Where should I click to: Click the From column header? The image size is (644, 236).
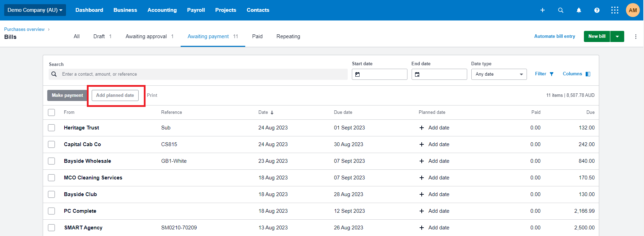pyautogui.click(x=69, y=112)
